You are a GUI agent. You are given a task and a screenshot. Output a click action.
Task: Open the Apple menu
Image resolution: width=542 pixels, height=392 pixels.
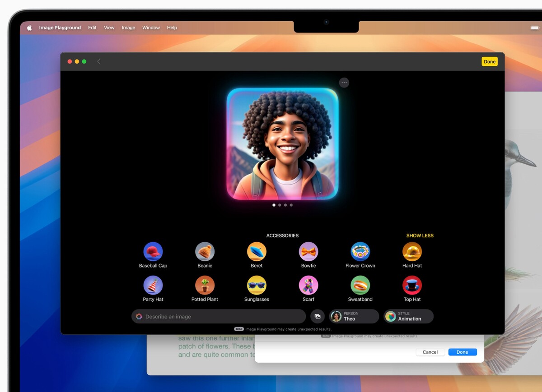point(29,28)
